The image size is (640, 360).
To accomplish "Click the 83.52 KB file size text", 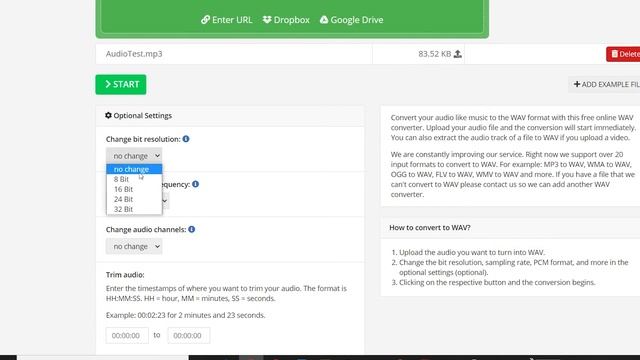I will tap(435, 54).
